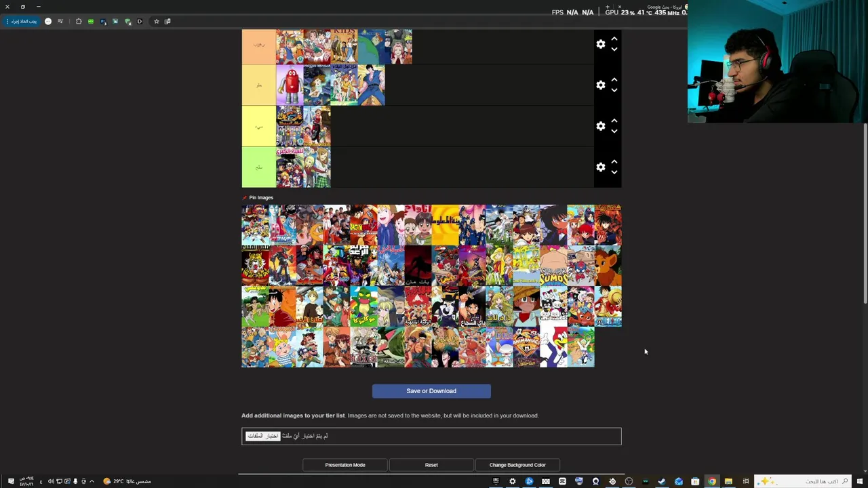
Task: Open File Explorer from taskbar
Action: coord(728,481)
